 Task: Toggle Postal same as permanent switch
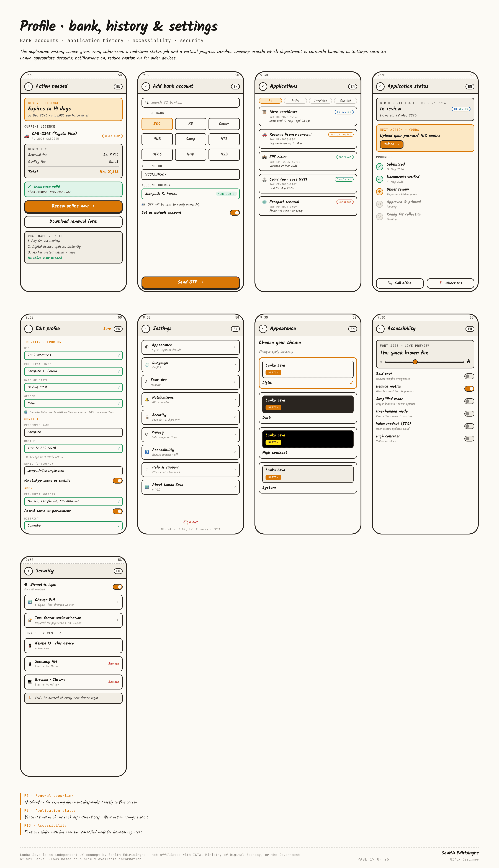tap(118, 511)
